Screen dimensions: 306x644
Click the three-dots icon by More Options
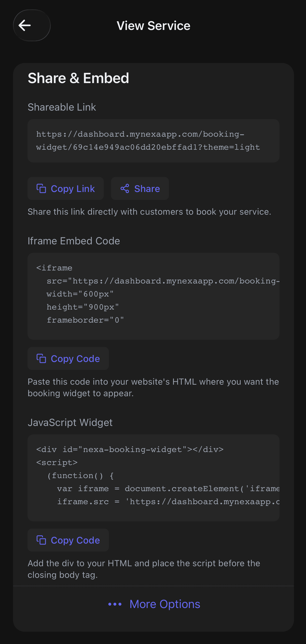[x=115, y=604]
